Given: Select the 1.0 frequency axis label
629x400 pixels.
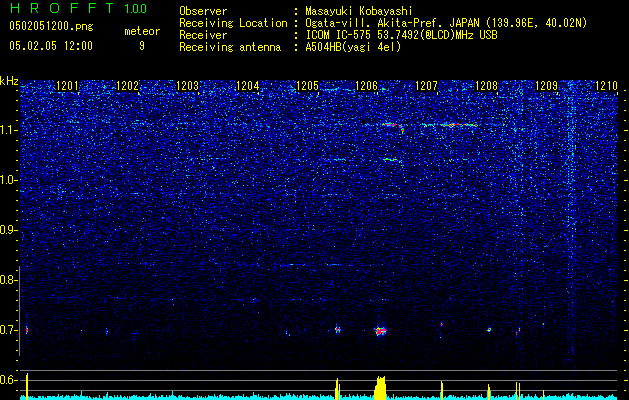Looking at the screenshot, I should pos(7,180).
